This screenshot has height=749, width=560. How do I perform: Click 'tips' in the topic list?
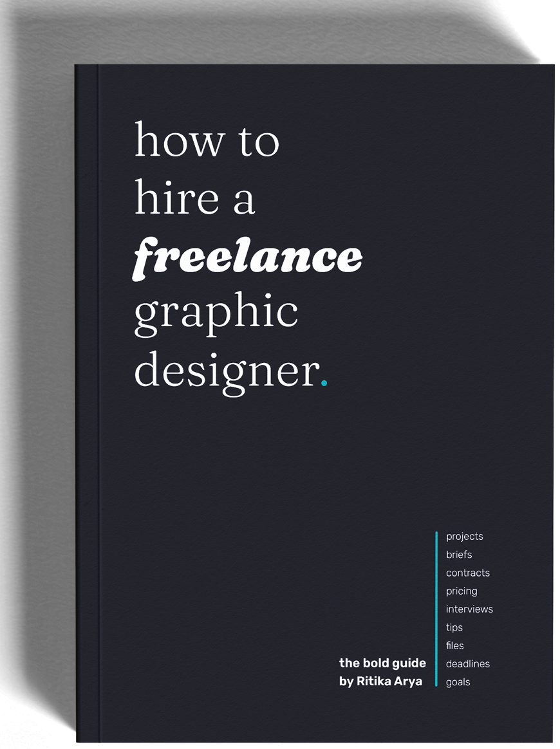coord(454,627)
